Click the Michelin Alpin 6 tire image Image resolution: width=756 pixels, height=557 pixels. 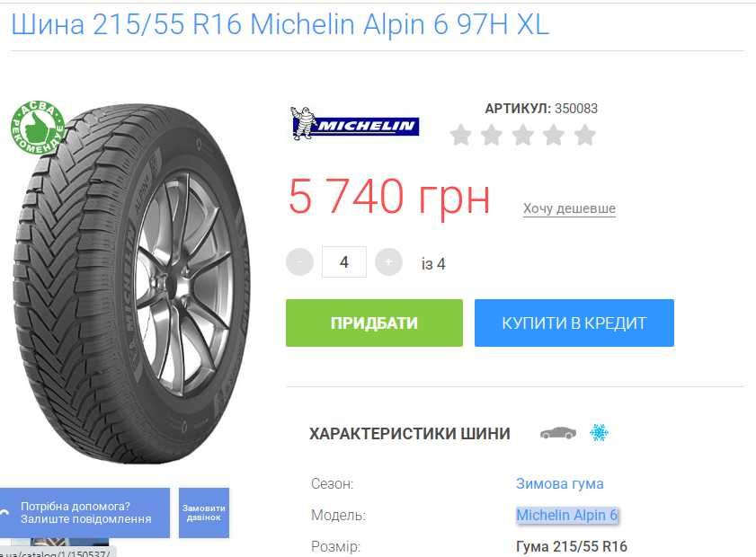(x=131, y=284)
